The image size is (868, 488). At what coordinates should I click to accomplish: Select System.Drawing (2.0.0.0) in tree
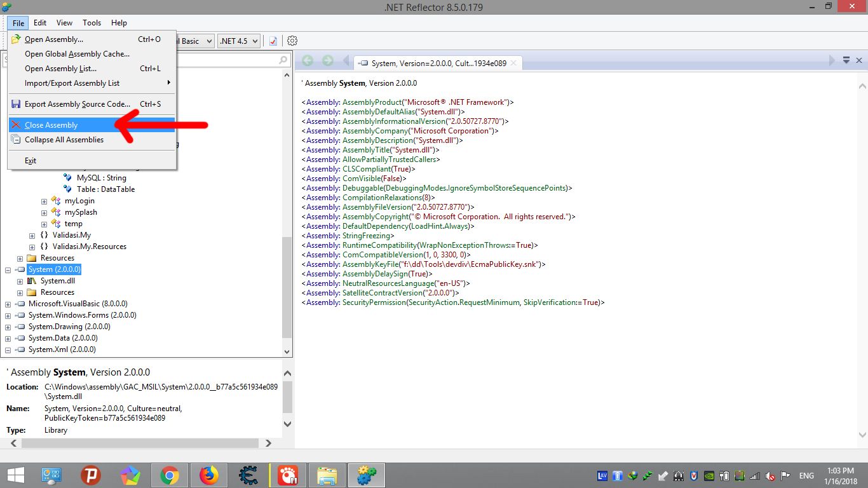(69, 327)
